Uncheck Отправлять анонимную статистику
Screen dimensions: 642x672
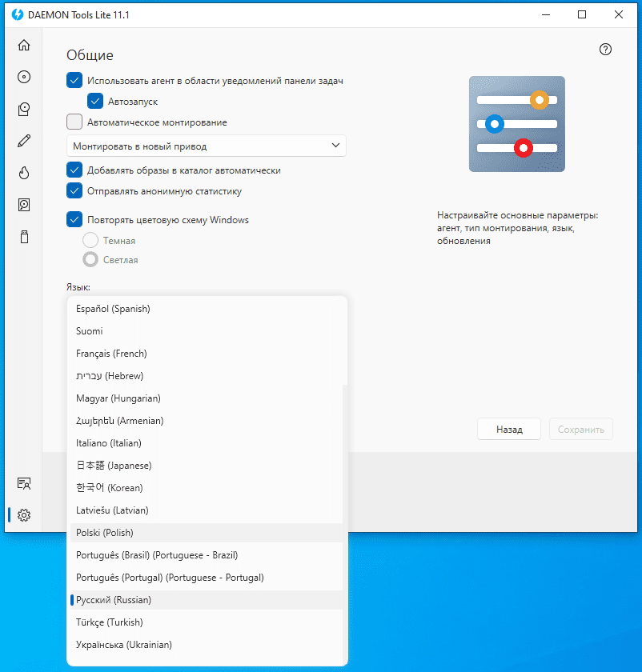tap(74, 190)
